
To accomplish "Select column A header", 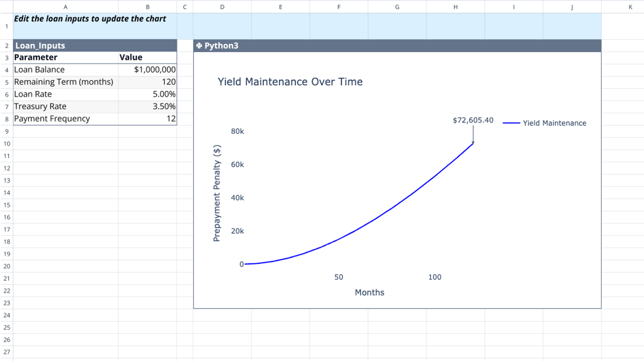I will (x=66, y=7).
